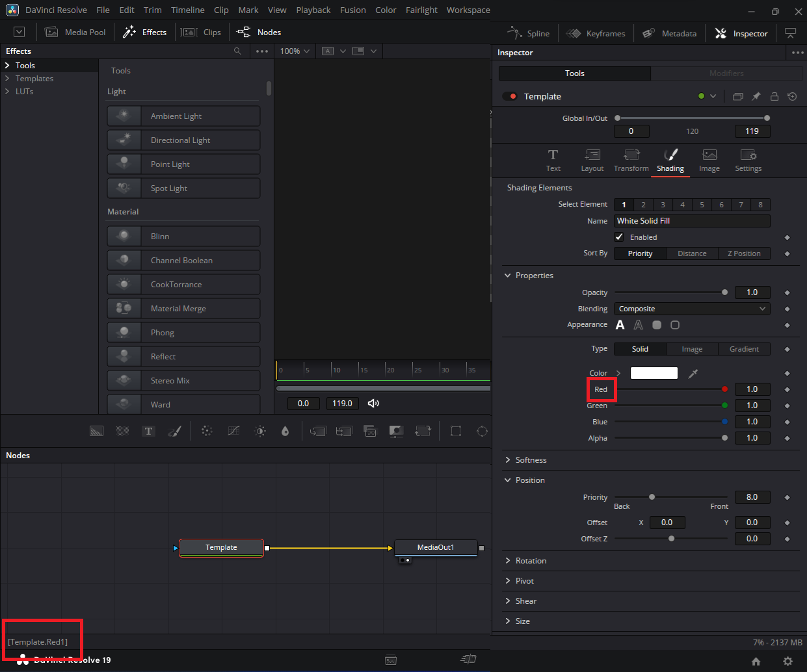
Task: Pin the Template tool in Inspector
Action: tap(756, 96)
